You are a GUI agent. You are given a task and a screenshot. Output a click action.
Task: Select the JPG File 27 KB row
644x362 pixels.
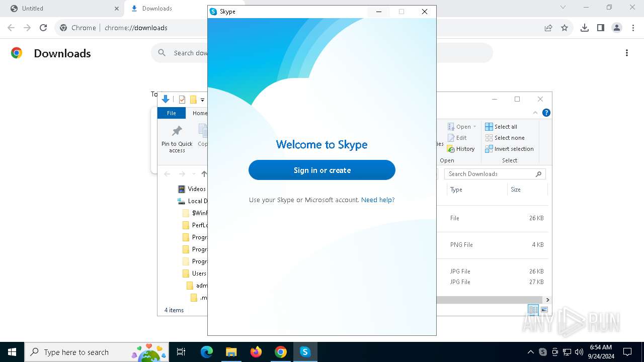tap(493, 282)
